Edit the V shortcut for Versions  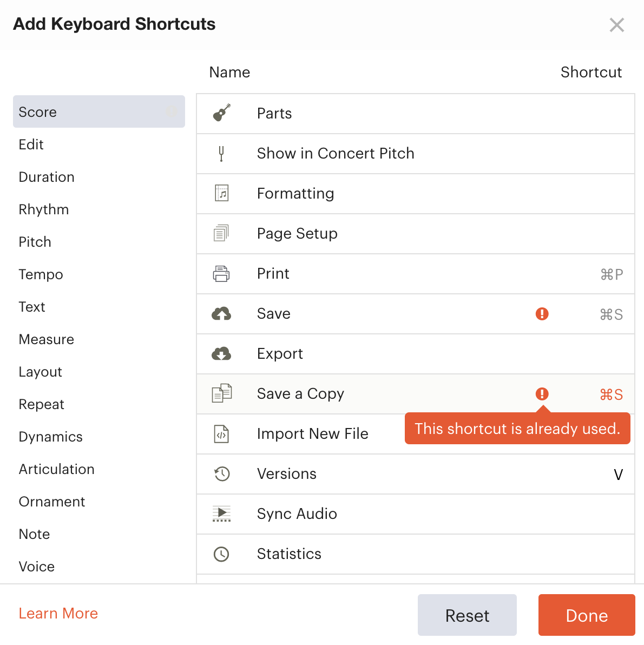coord(618,475)
